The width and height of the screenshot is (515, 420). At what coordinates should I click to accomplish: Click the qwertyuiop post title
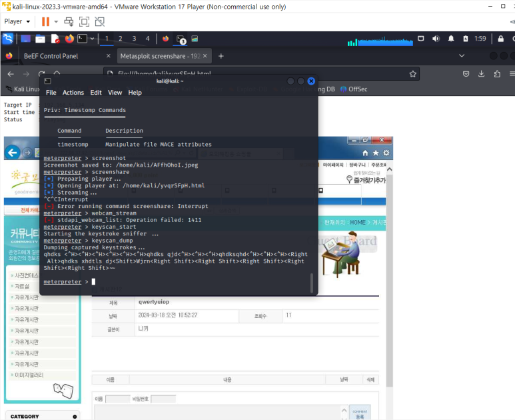click(x=154, y=302)
